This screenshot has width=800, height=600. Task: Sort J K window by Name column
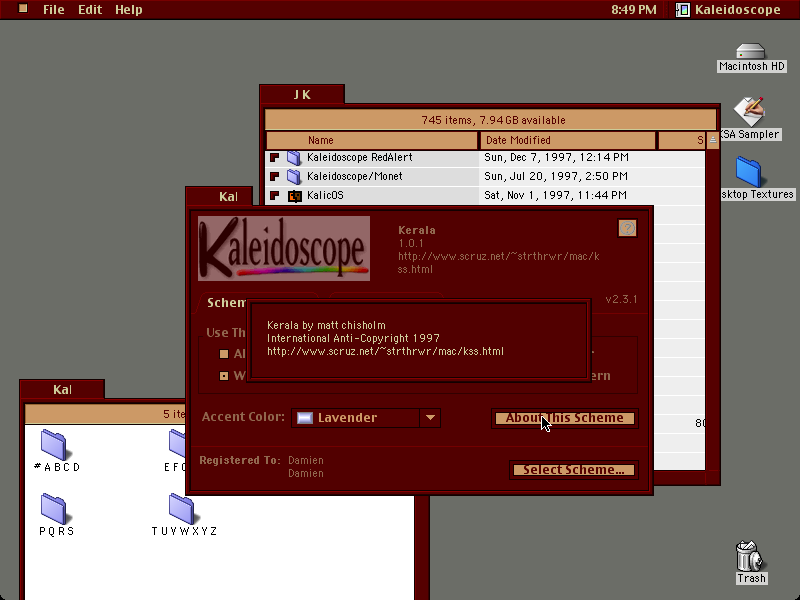click(372, 140)
